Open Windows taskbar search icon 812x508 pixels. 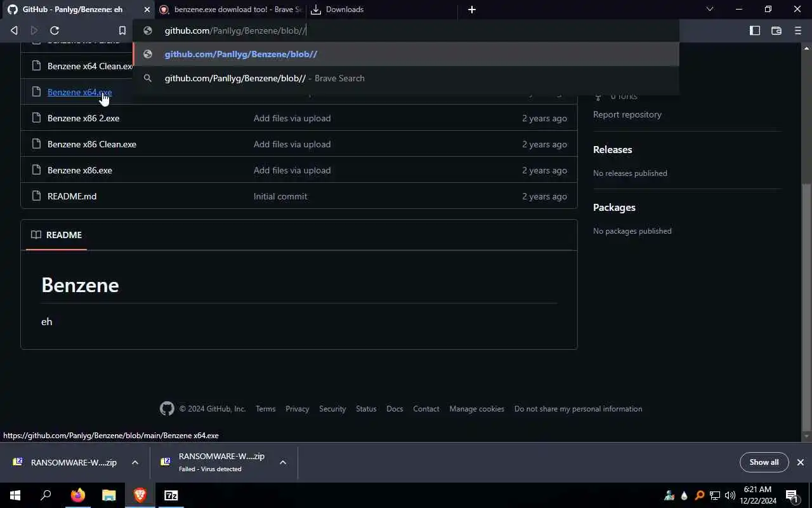(x=46, y=495)
